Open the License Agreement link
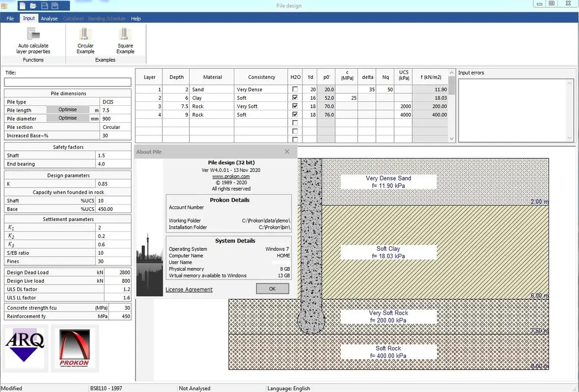Image resolution: width=579 pixels, height=392 pixels. [189, 290]
